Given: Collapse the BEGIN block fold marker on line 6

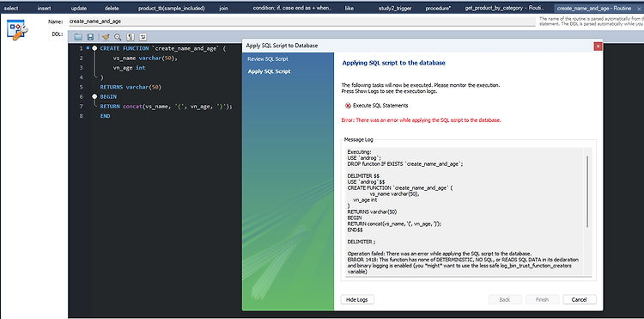Looking at the screenshot, I should (94, 96).
